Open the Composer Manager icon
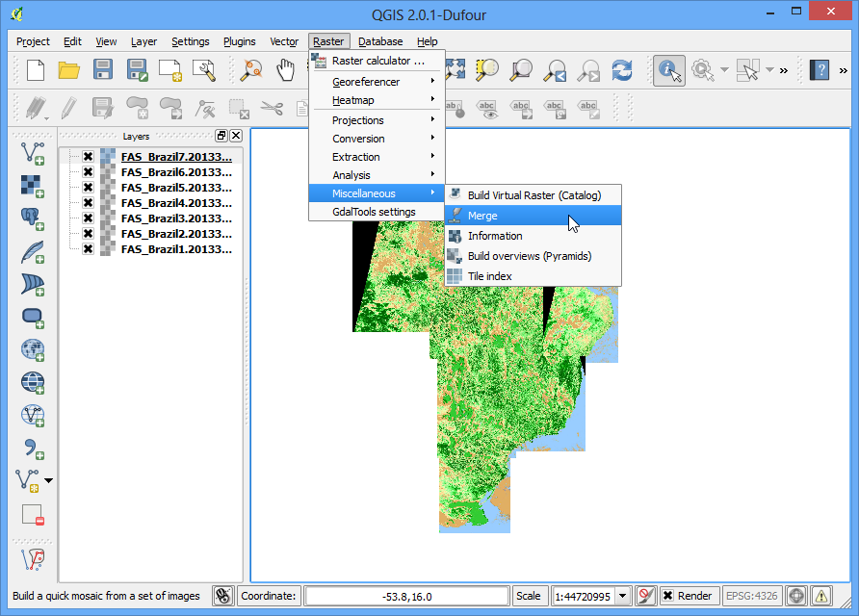Viewport: 859px width, 616px height. click(x=204, y=70)
